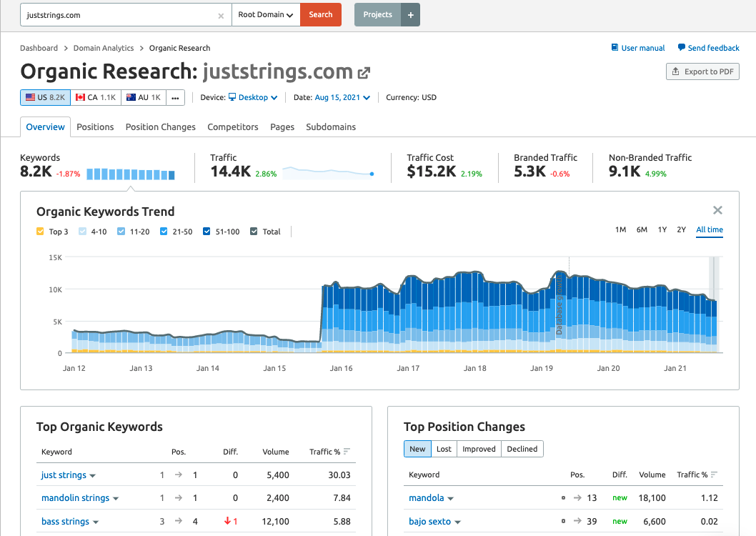Toggle the Total checkbox

click(254, 232)
